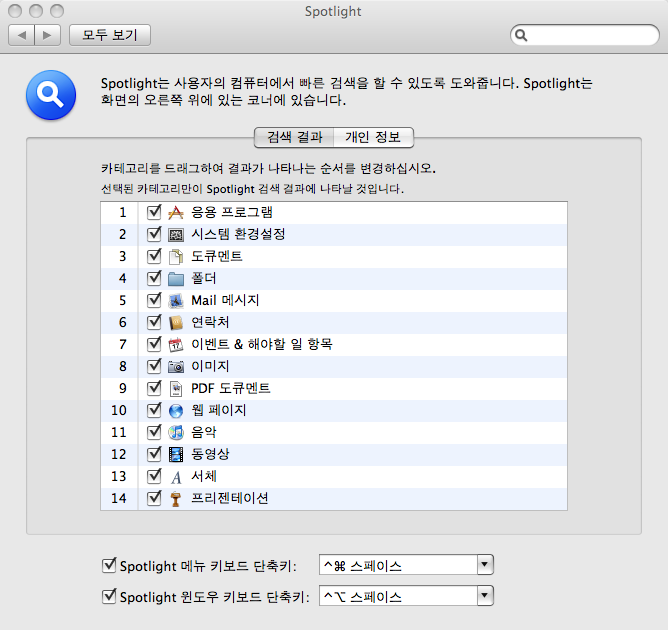Click the row number 14 cell
The image size is (668, 630).
(x=119, y=498)
